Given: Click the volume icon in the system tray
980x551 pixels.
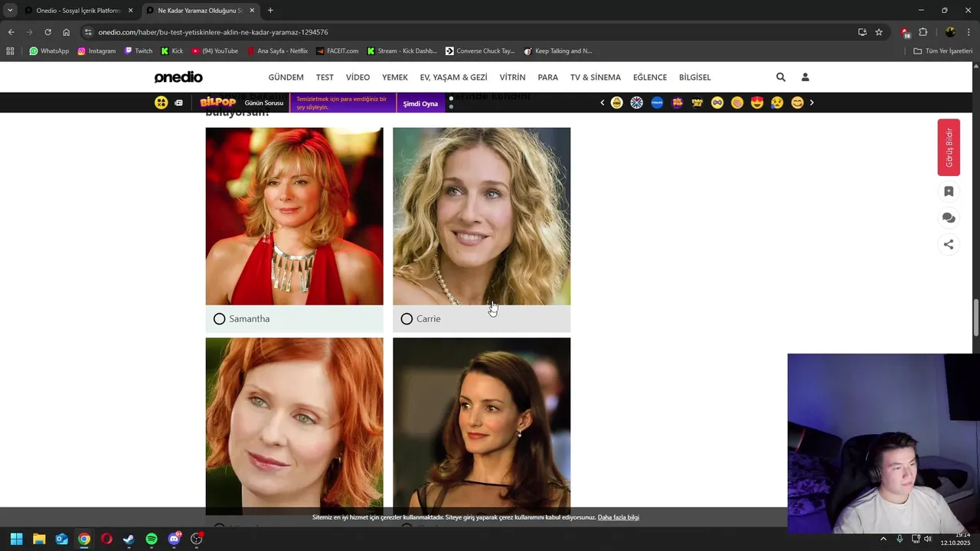Looking at the screenshot, I should coord(927,539).
